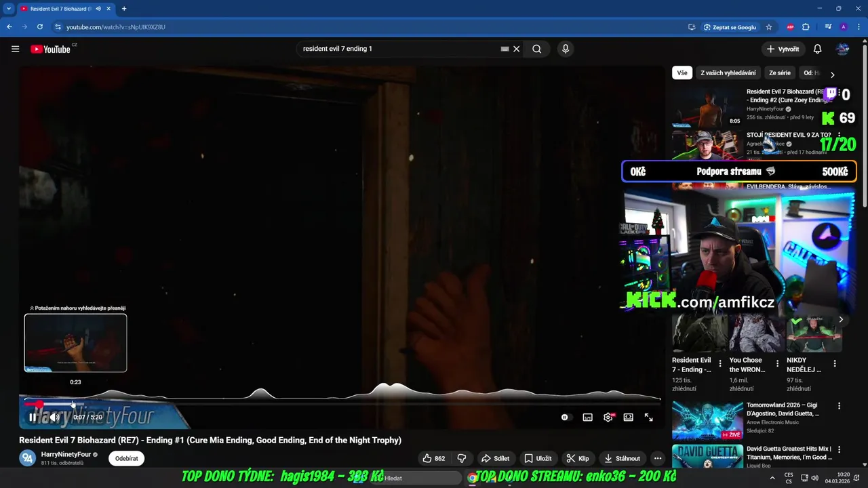
Task: Save video with Uložit button
Action: (x=538, y=458)
